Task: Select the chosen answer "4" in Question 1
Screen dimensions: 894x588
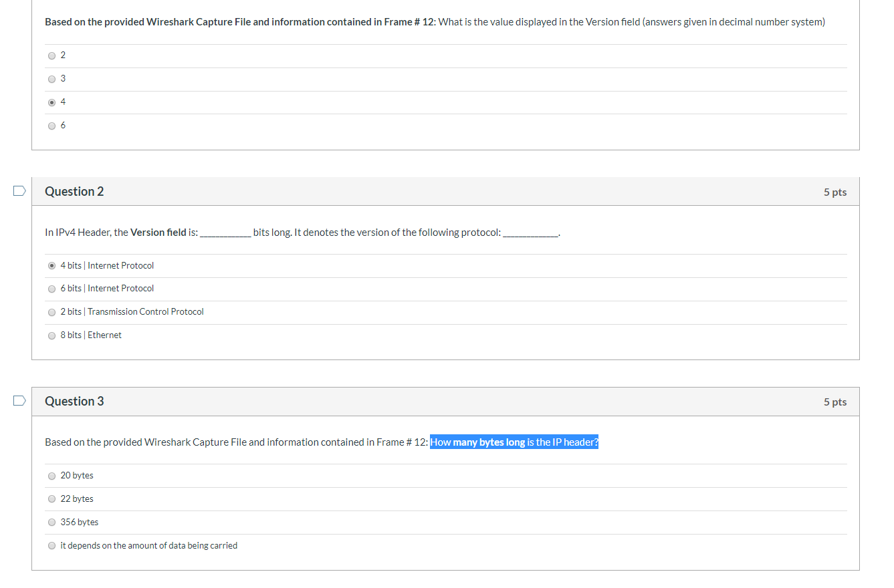Action: coord(51,102)
